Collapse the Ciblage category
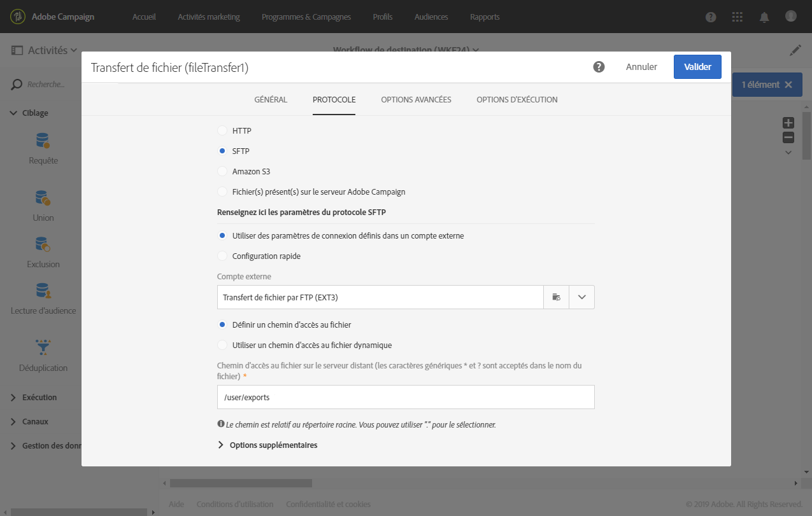Image resolution: width=812 pixels, height=516 pixels. (x=14, y=113)
